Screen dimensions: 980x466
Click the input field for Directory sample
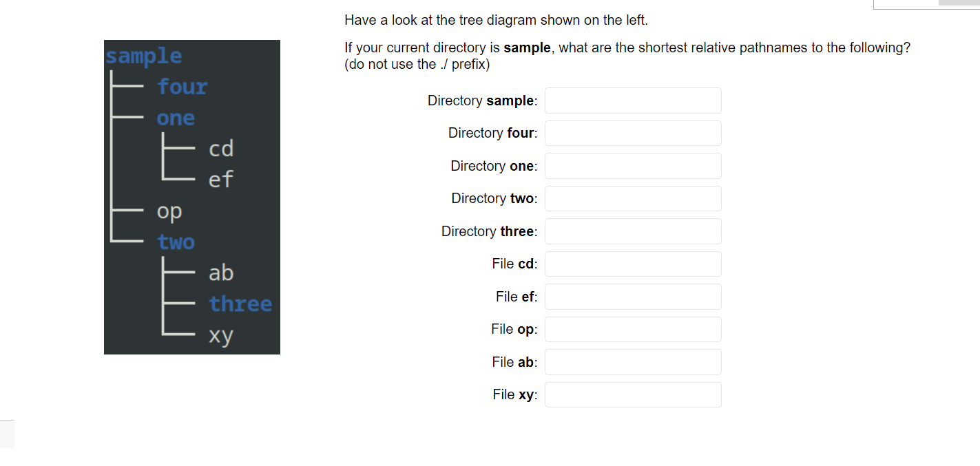coord(632,100)
